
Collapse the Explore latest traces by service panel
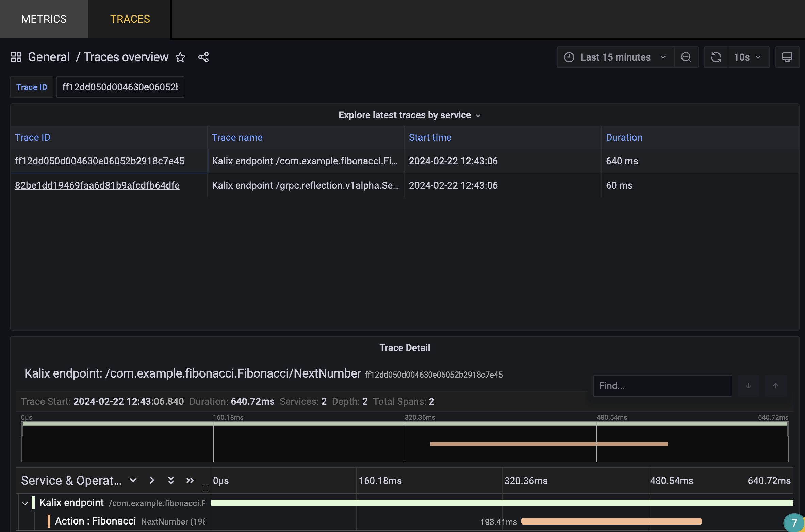point(478,115)
